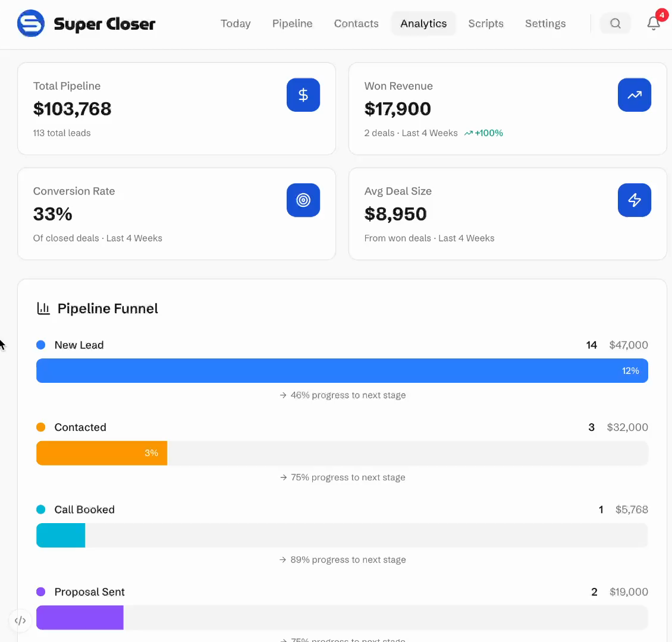Click the Contacted stage label
Viewport: 672px width, 642px height.
point(80,427)
